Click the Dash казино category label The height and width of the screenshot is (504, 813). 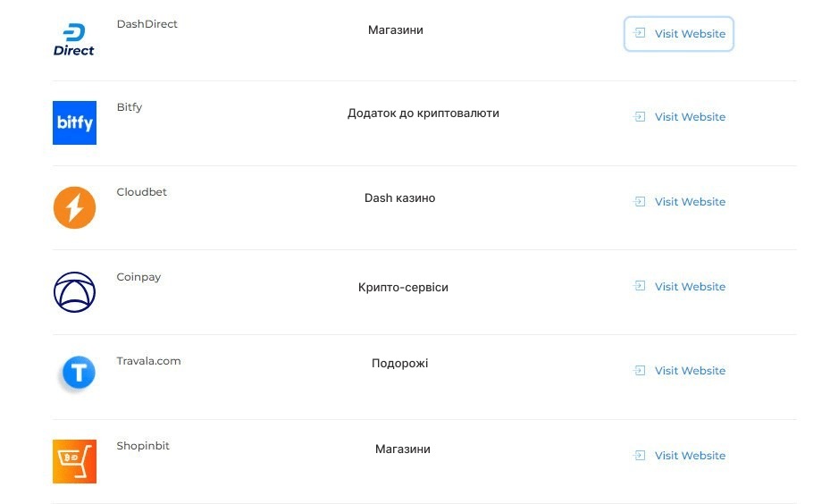pyautogui.click(x=399, y=198)
